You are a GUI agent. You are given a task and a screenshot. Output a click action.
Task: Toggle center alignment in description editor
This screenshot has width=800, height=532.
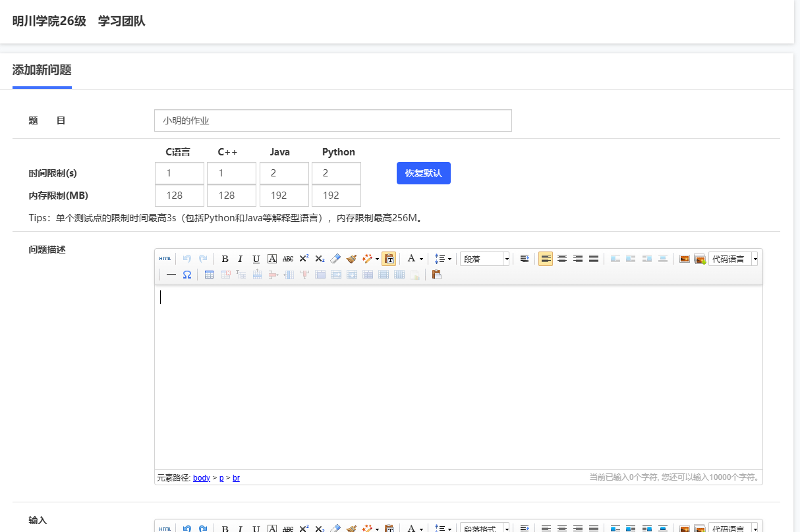tap(561, 259)
